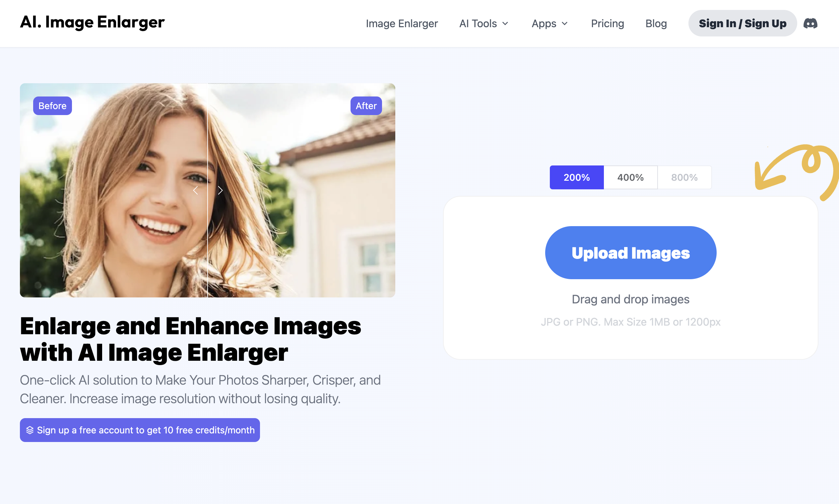This screenshot has height=504, width=839.
Task: Sign up for a free account with 10 credits
Action: point(140,430)
